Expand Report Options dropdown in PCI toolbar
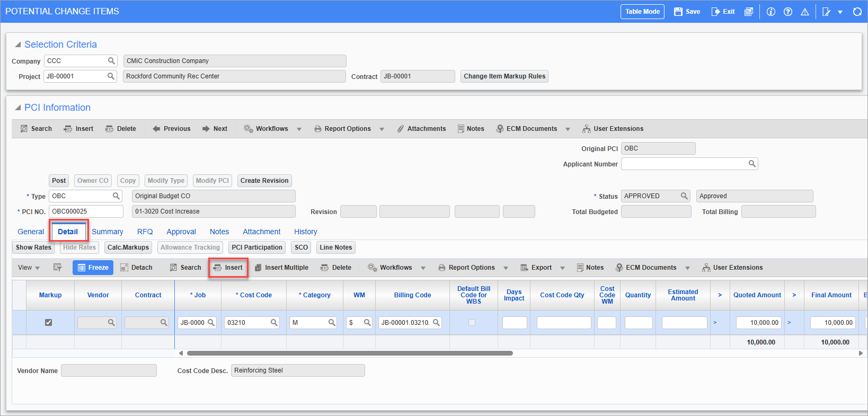868x416 pixels. (382, 129)
